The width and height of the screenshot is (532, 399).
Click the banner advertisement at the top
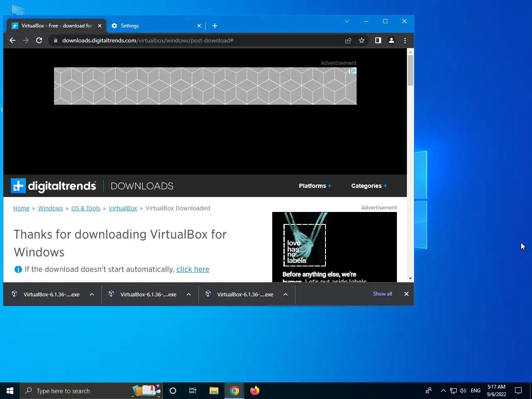click(x=205, y=86)
